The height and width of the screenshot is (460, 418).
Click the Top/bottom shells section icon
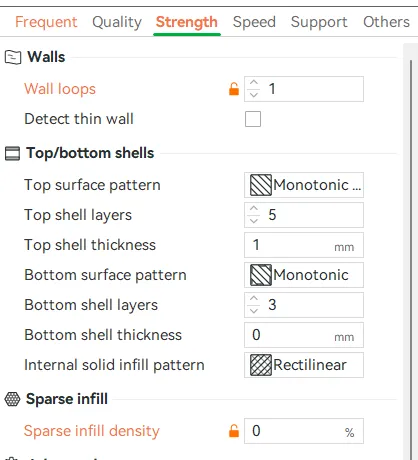pos(12,154)
